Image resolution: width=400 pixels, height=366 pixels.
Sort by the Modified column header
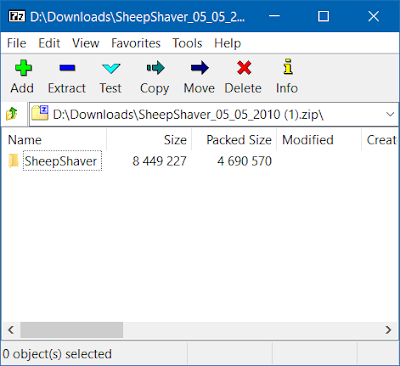(x=319, y=140)
